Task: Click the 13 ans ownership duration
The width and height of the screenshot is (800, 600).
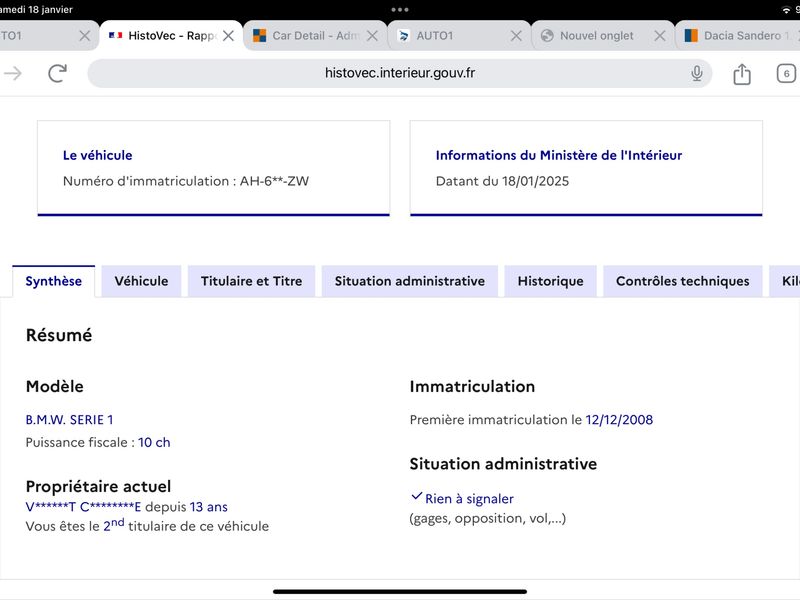Action: (209, 507)
